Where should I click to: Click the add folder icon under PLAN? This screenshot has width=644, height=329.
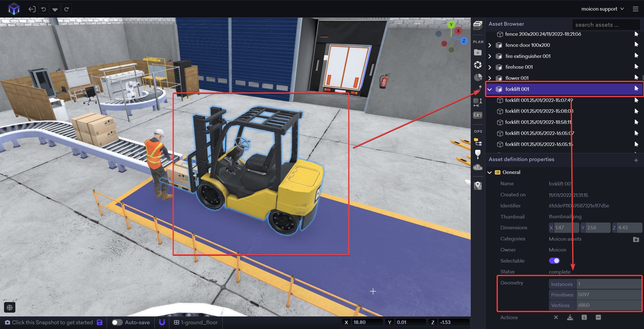[x=478, y=53]
